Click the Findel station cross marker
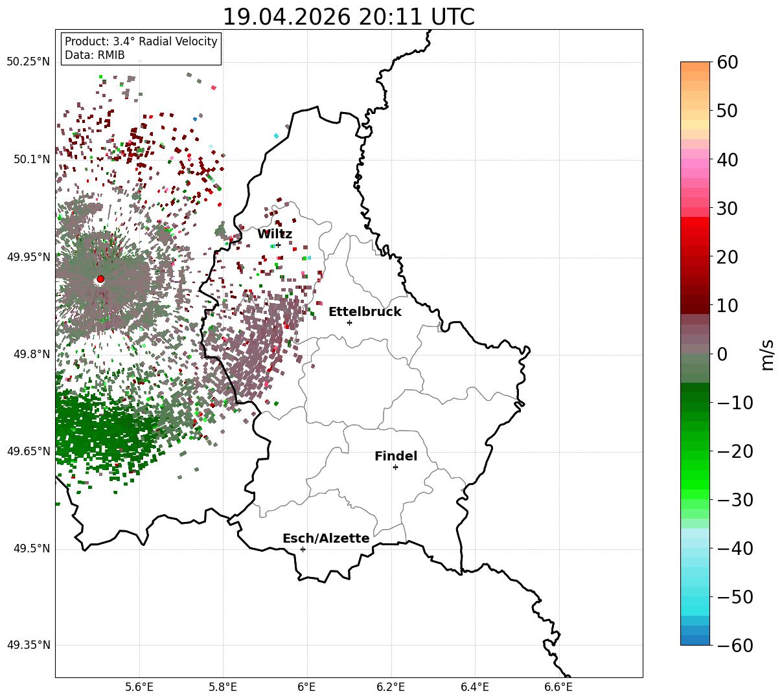Screen dimensions: 782x700 [x=395, y=467]
